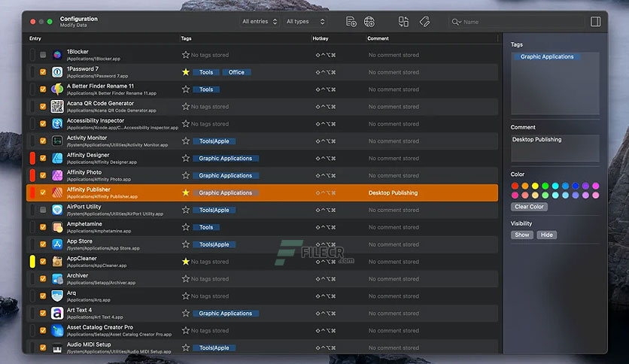Open the All entries dropdown

(x=260, y=22)
